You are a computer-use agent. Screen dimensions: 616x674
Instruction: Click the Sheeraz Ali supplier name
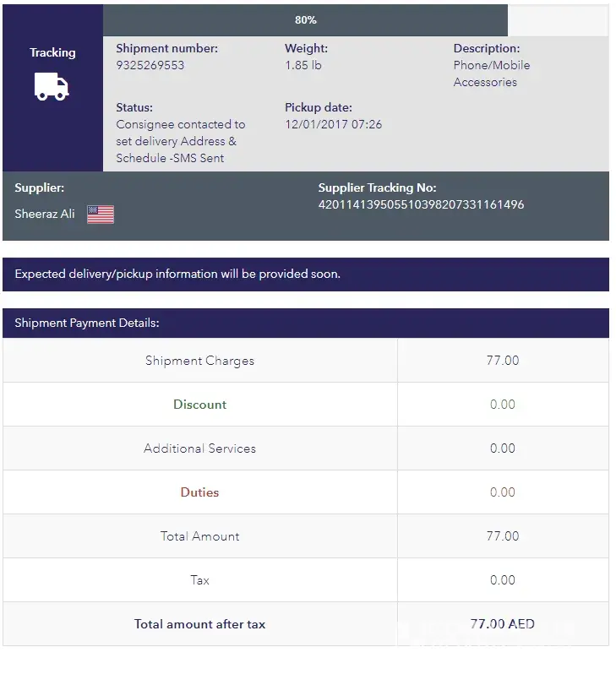pos(45,214)
